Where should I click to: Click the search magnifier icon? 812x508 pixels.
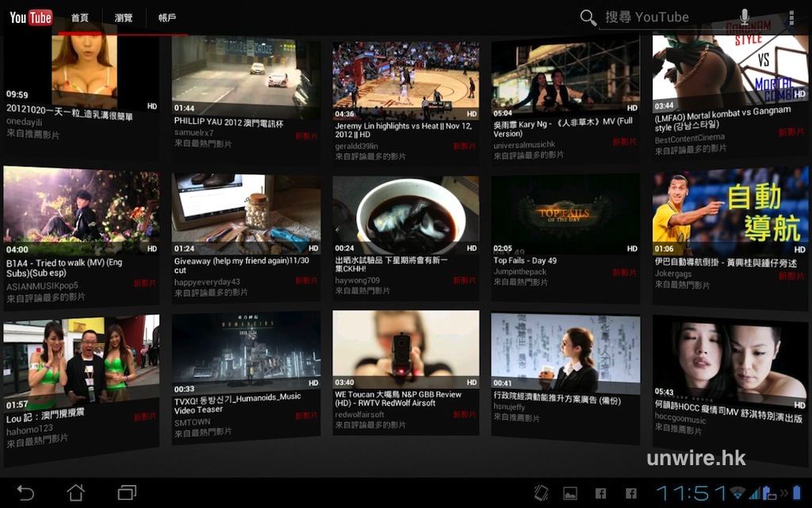pos(588,17)
